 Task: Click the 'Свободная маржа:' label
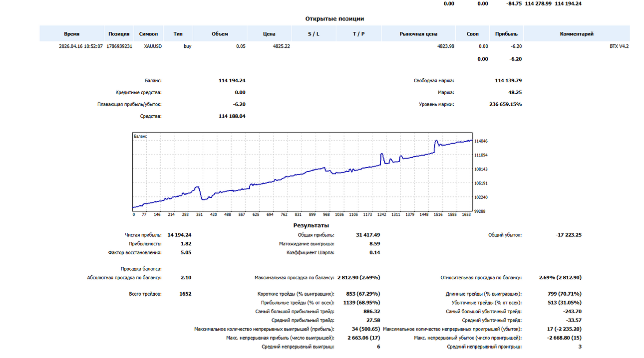(434, 80)
